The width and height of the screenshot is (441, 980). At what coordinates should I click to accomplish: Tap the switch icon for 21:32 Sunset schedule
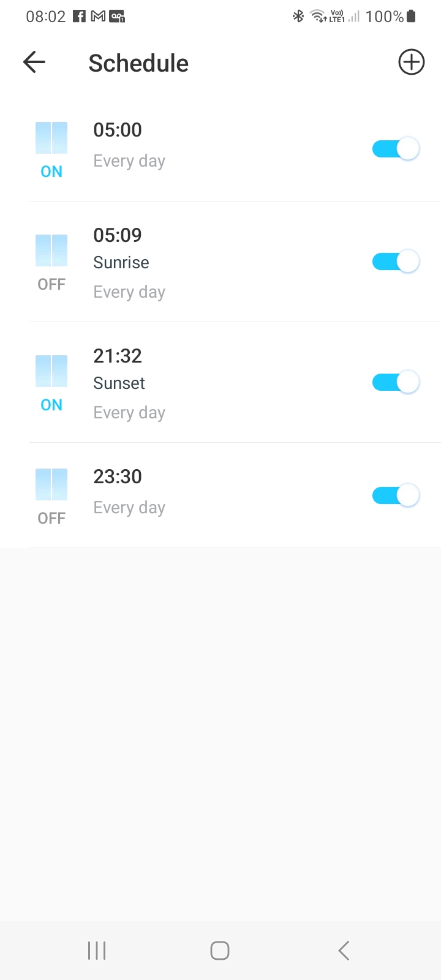click(51, 371)
